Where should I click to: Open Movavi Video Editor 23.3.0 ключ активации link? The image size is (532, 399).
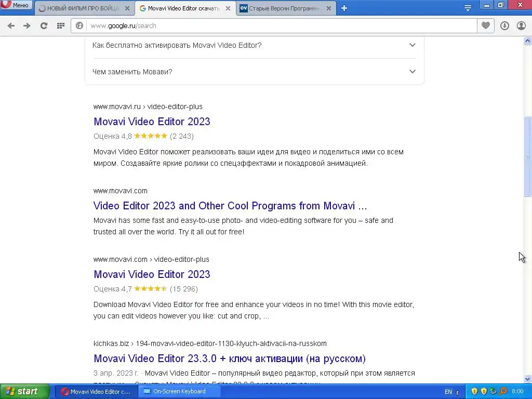[x=230, y=358]
